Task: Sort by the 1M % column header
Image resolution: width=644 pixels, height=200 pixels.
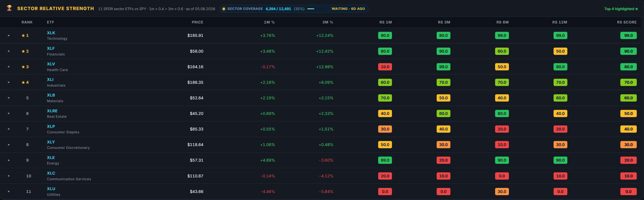Action: click(x=269, y=22)
